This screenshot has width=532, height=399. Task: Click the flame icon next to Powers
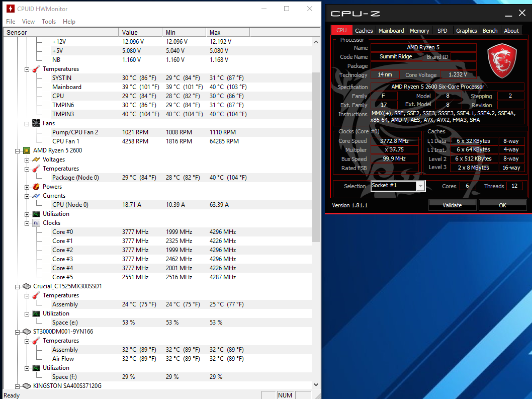click(36, 187)
